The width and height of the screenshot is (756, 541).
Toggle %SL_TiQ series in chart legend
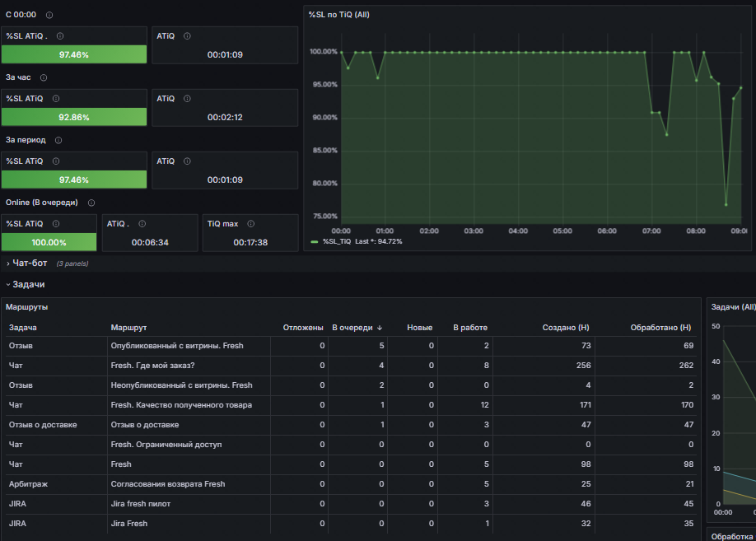(337, 241)
